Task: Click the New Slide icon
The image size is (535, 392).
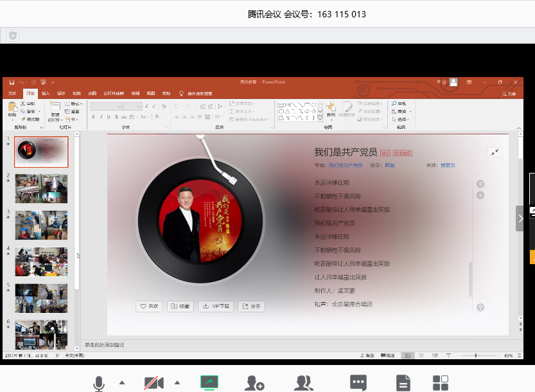Action: [x=55, y=106]
